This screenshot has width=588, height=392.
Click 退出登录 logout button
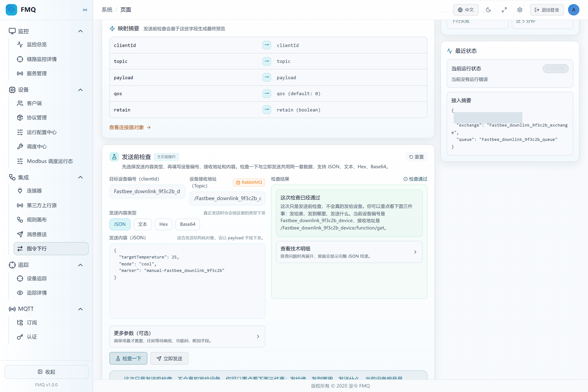coord(547,10)
